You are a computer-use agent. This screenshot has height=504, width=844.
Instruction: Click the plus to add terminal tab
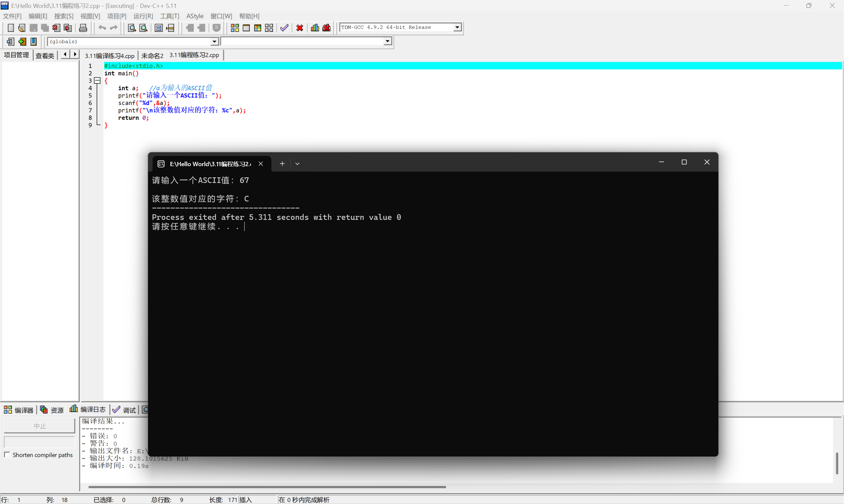pyautogui.click(x=282, y=164)
